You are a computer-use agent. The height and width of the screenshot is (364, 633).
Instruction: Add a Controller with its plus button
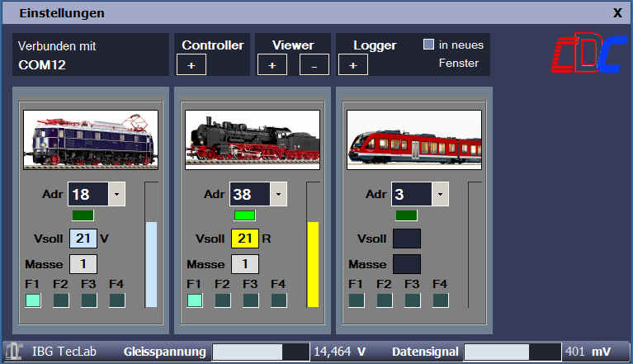tap(191, 65)
